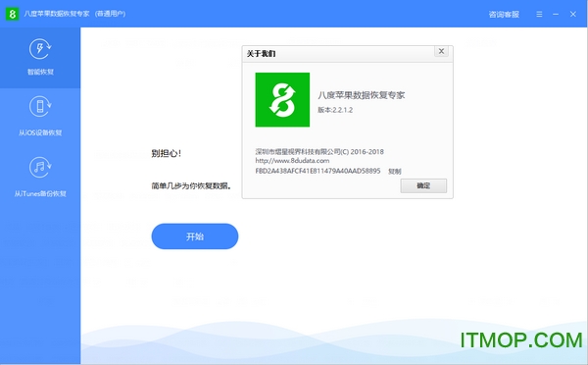Click the 关于我们 dialog title

[x=261, y=54]
